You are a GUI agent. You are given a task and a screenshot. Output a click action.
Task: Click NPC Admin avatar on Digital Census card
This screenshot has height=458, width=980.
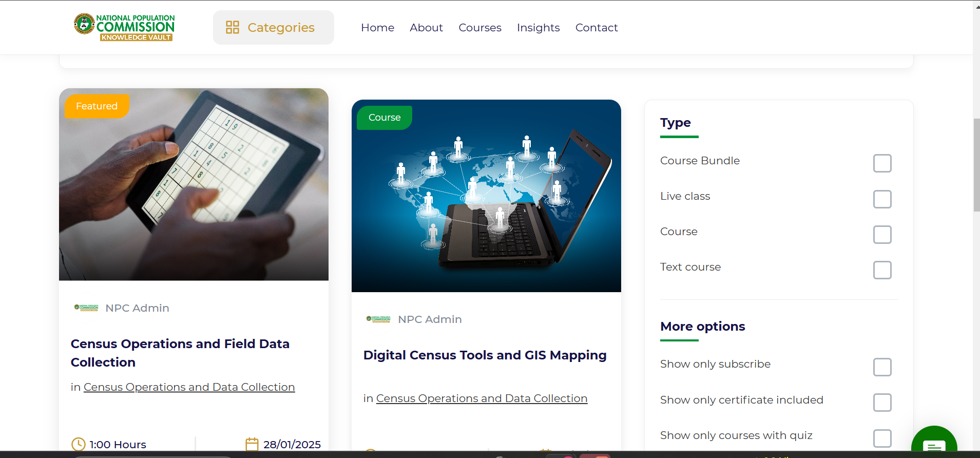pyautogui.click(x=378, y=319)
